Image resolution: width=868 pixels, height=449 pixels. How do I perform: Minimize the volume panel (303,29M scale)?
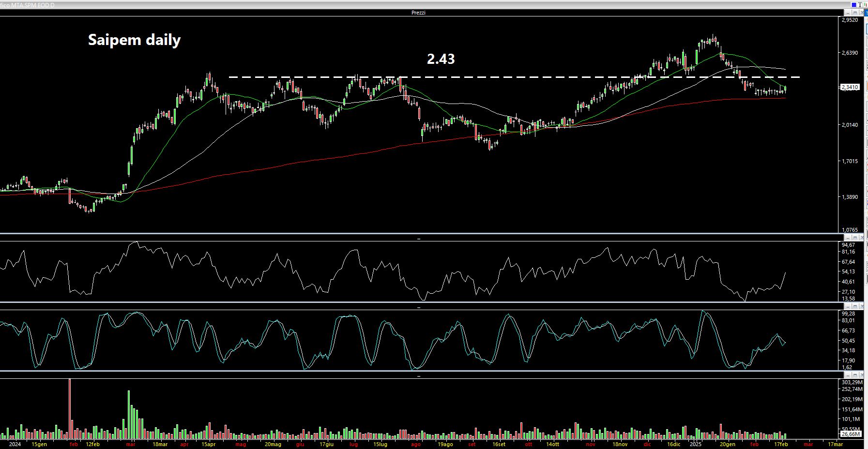click(x=848, y=375)
